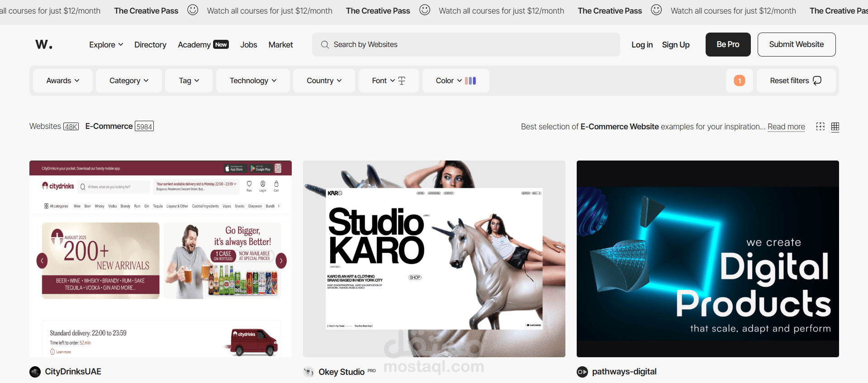Click the first smiley face in the promo banner
The image size is (868, 383).
193,10
